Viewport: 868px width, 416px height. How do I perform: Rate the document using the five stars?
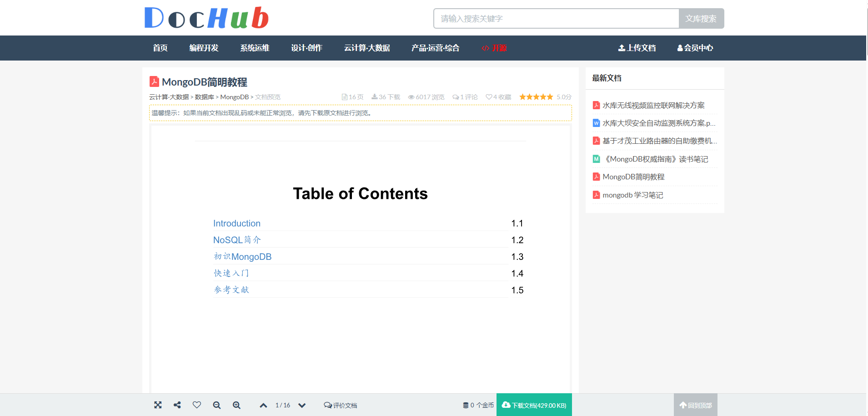pyautogui.click(x=536, y=97)
